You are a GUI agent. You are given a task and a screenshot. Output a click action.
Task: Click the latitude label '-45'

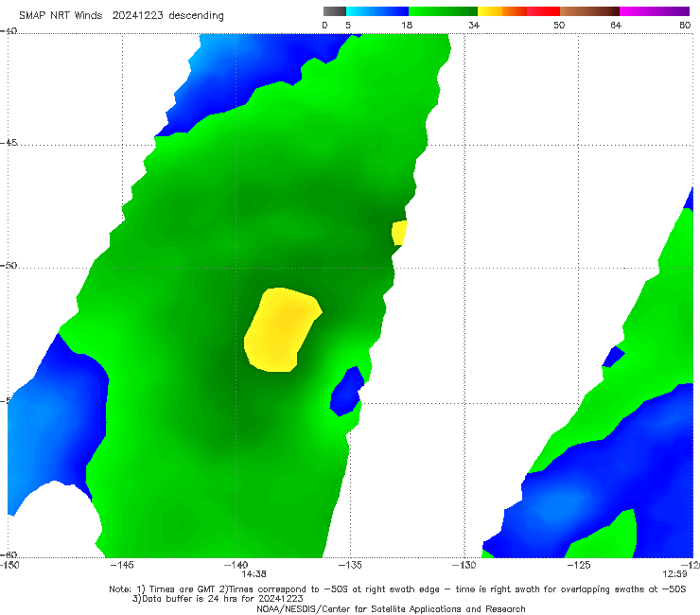[x=9, y=143]
